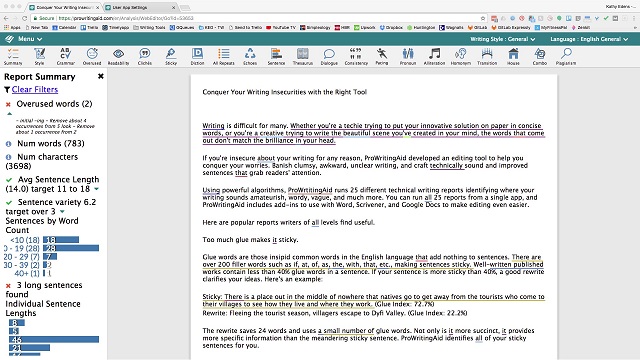Open a new browser tab
This screenshot has width=640, height=360.
tap(185, 7)
